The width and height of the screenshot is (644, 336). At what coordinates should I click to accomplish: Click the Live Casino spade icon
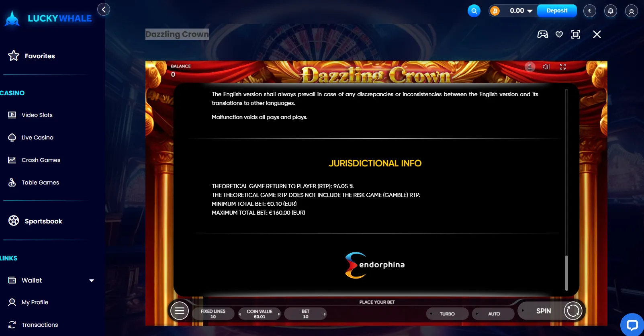tap(12, 137)
